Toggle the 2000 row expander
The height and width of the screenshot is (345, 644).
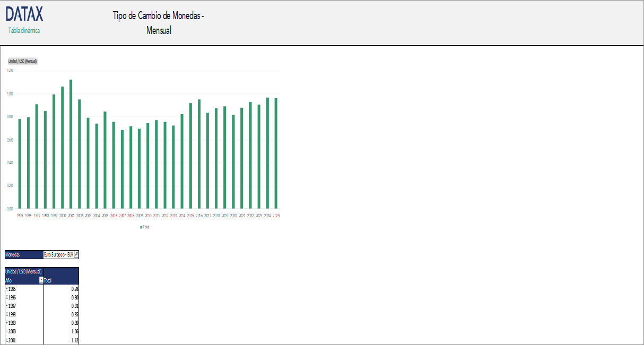click(x=6, y=331)
